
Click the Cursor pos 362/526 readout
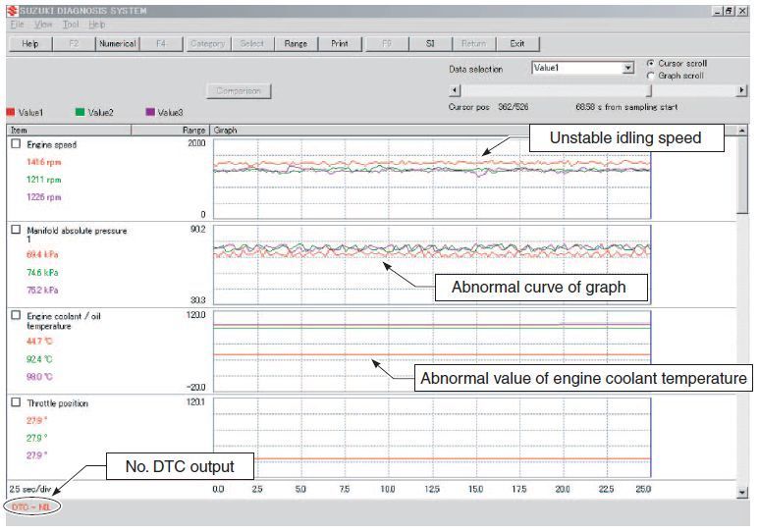click(488, 107)
